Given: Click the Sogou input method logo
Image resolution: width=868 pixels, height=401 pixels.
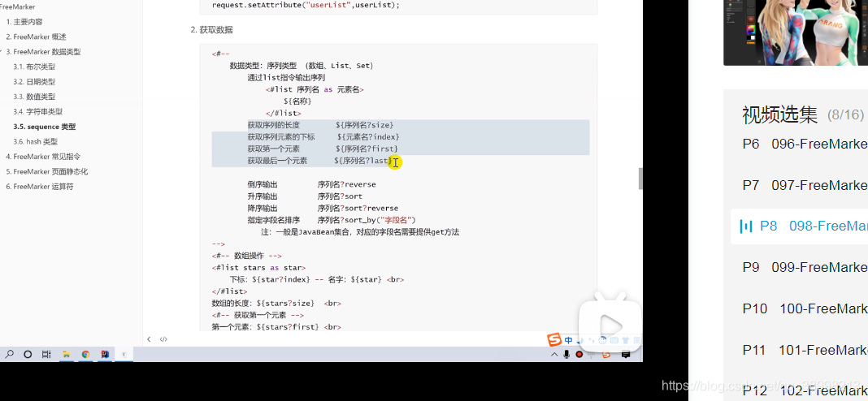Looking at the screenshot, I should tap(554, 339).
